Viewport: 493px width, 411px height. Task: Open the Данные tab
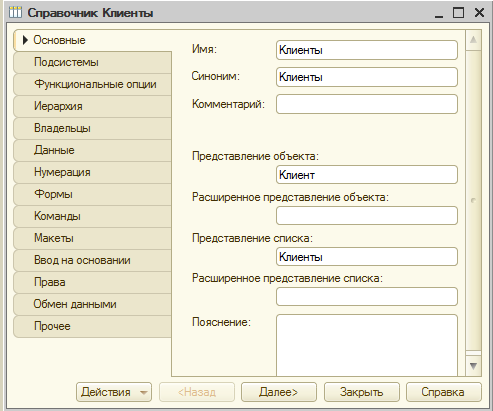92,150
